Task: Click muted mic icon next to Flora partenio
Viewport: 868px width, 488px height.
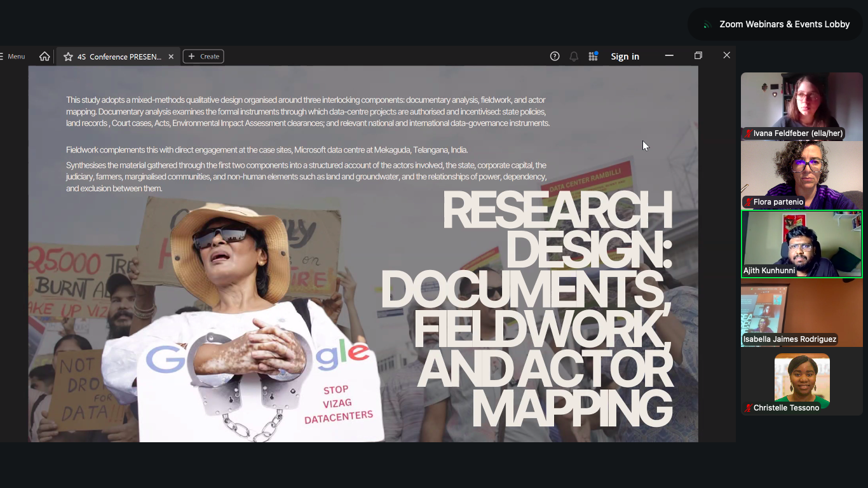Action: [749, 202]
